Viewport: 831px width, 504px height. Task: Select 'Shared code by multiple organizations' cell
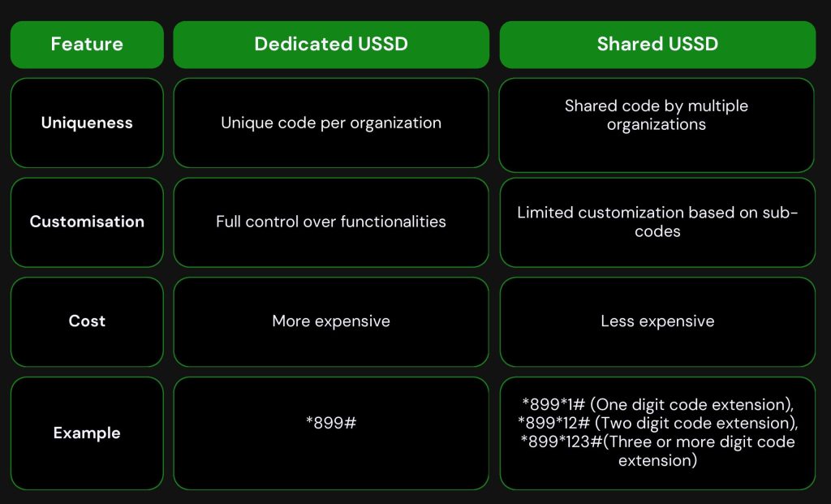[657, 125]
